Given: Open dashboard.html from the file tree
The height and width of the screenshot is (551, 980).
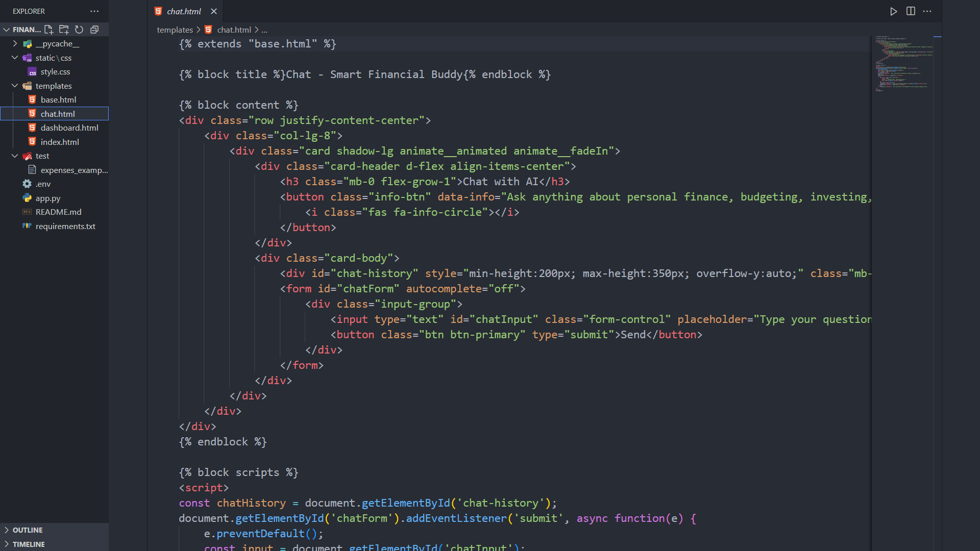Looking at the screenshot, I should tap(69, 128).
